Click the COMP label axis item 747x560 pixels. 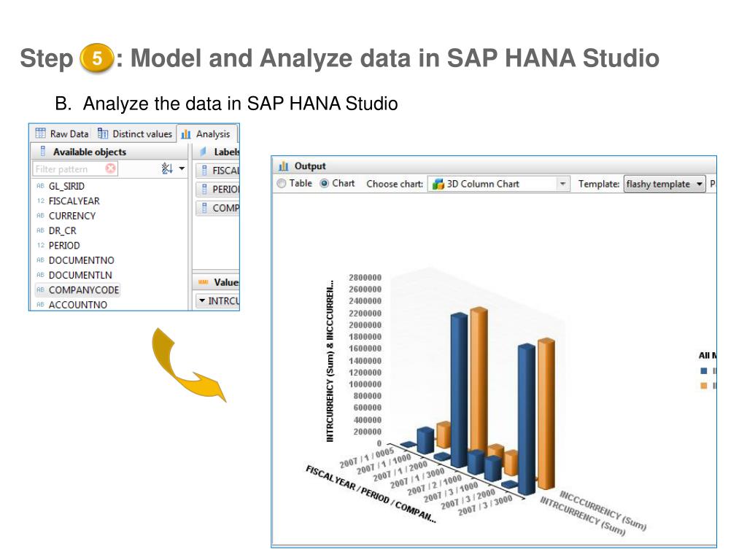coord(217,208)
